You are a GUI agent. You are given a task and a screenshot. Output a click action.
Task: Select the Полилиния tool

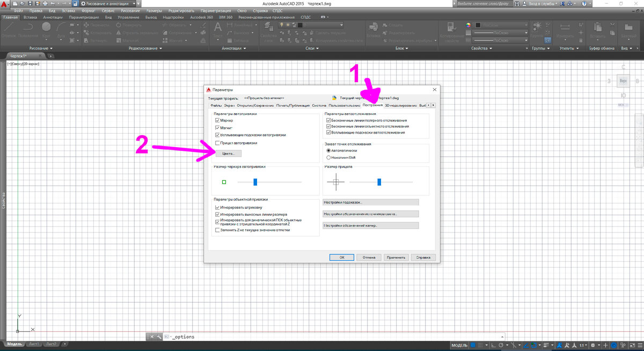(27, 29)
